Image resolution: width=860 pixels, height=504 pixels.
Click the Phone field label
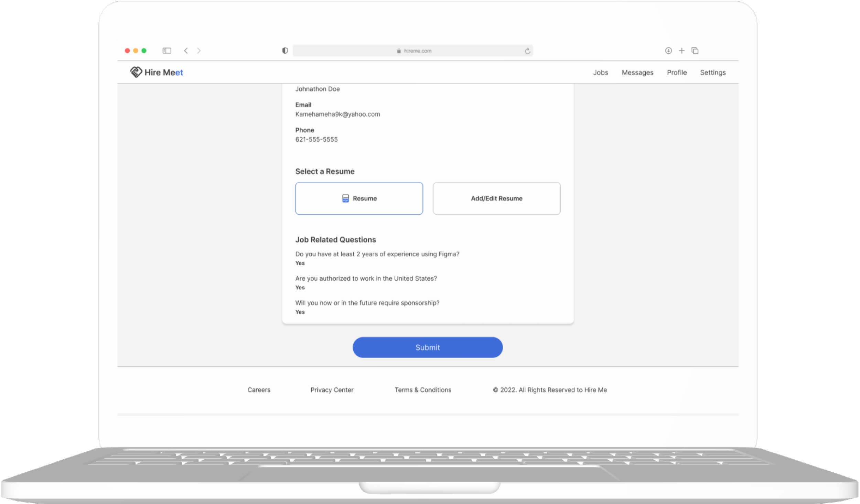pyautogui.click(x=304, y=130)
